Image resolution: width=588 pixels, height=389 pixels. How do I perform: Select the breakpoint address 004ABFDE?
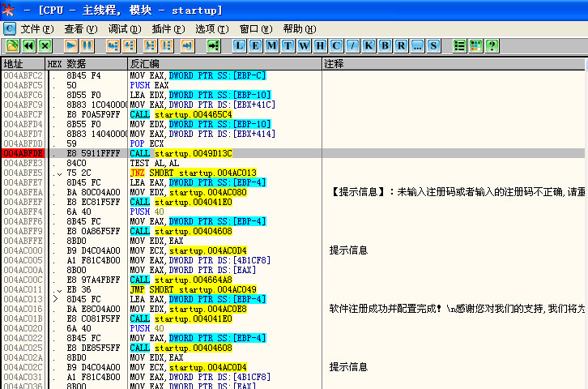tap(23, 153)
